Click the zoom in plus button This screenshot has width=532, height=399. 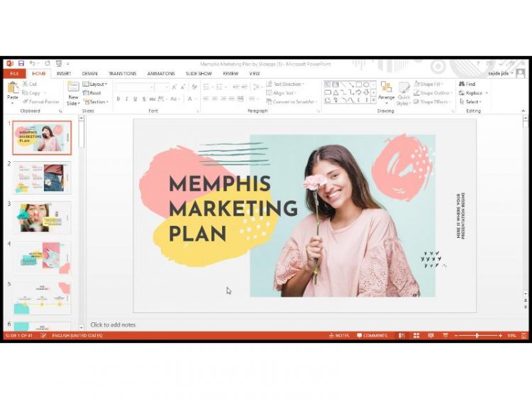(x=500, y=336)
